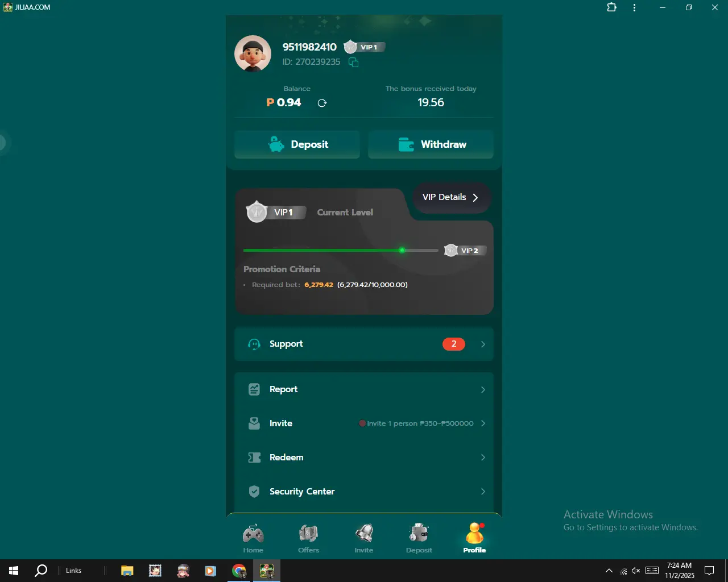
Task: Click the JILIAA app icon in the taskbar
Action: pos(267,571)
